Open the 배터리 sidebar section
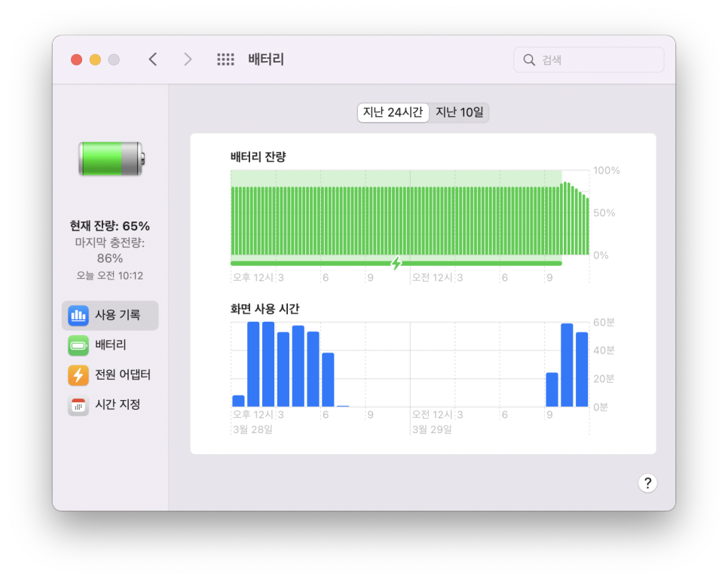The image size is (728, 580). [x=110, y=345]
